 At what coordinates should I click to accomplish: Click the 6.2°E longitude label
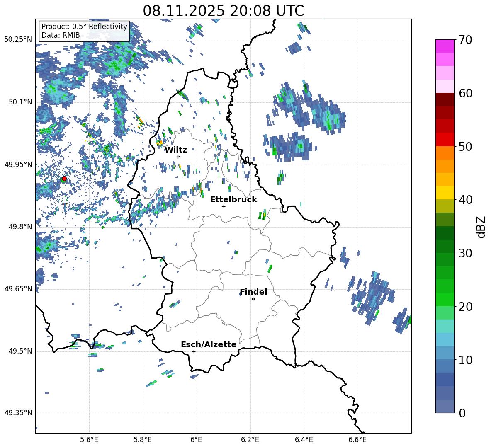[250, 440]
